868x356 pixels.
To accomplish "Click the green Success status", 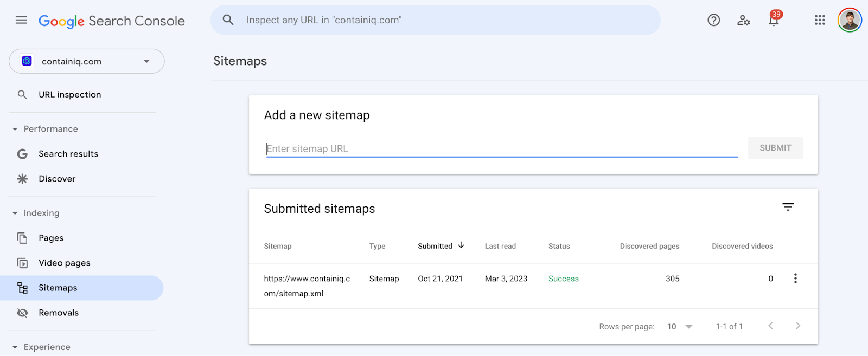I will (564, 279).
